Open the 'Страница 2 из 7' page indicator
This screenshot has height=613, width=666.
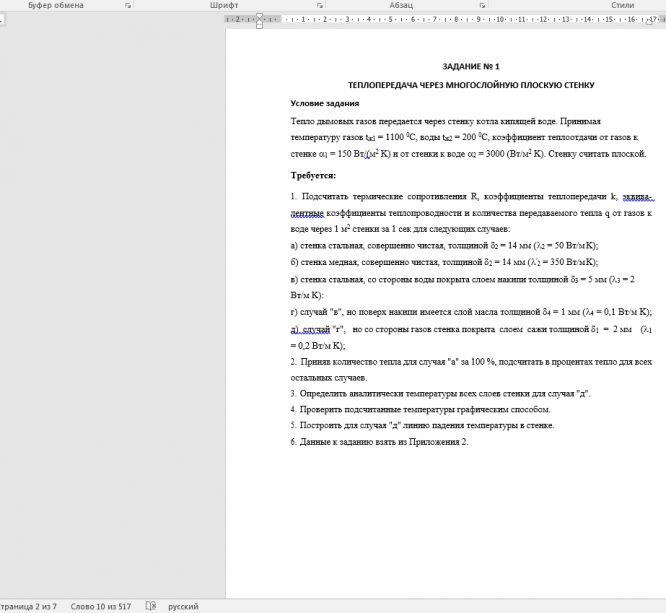tap(28, 606)
